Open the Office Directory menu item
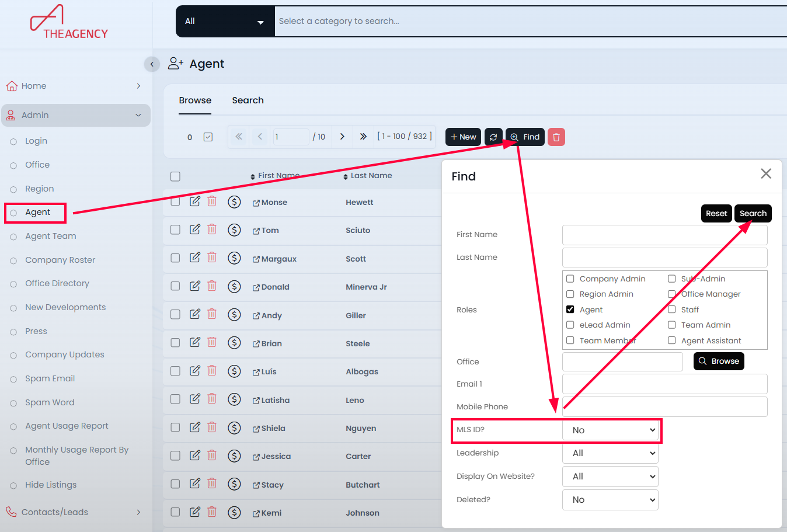Screen dimensions: 787x532 [x=57, y=283]
